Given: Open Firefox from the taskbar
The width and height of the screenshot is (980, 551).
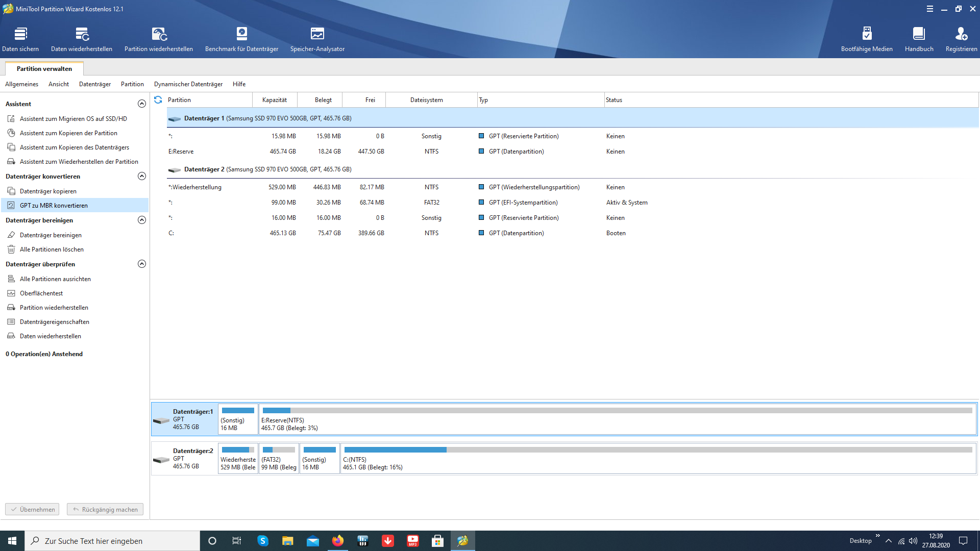Looking at the screenshot, I should (x=337, y=541).
